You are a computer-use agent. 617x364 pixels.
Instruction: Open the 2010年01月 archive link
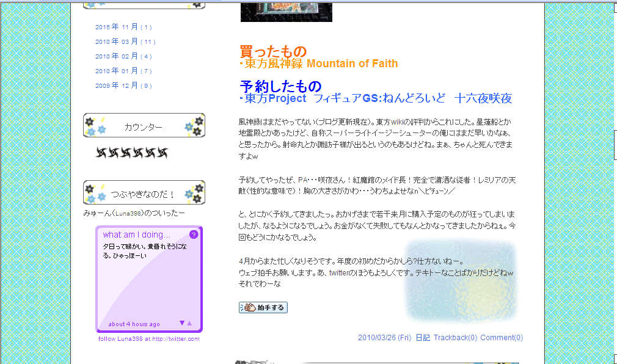[x=123, y=71]
